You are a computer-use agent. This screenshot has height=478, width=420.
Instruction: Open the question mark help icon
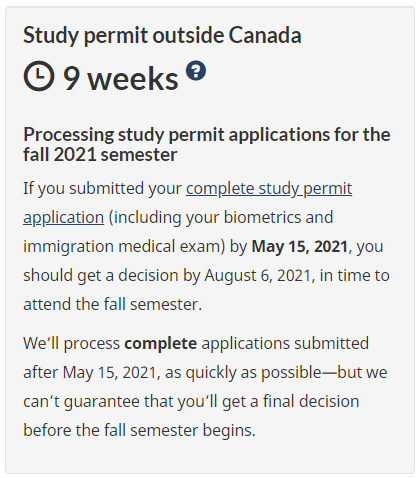click(196, 70)
